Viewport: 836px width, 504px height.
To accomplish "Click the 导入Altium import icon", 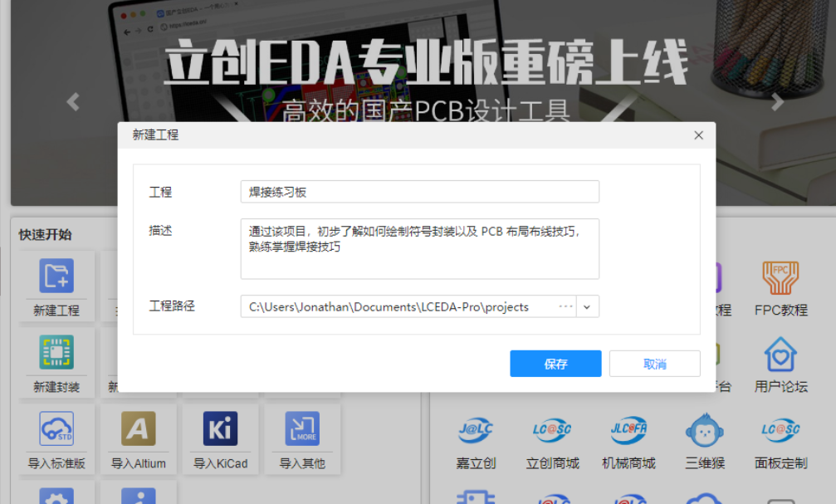I will 139,428.
